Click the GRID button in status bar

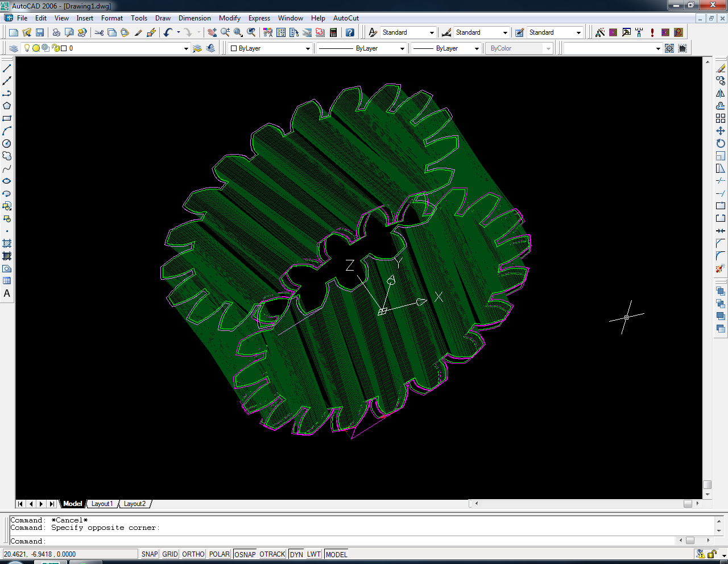[170, 554]
